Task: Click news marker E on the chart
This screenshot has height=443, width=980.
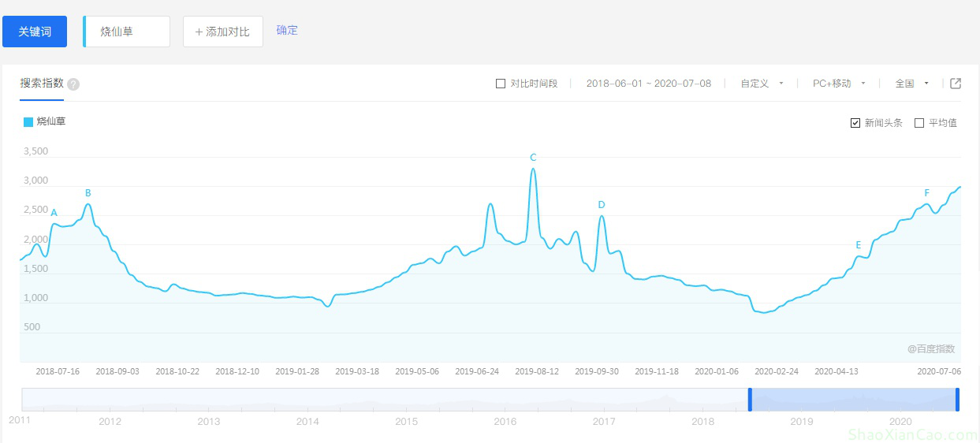Action: (x=859, y=245)
